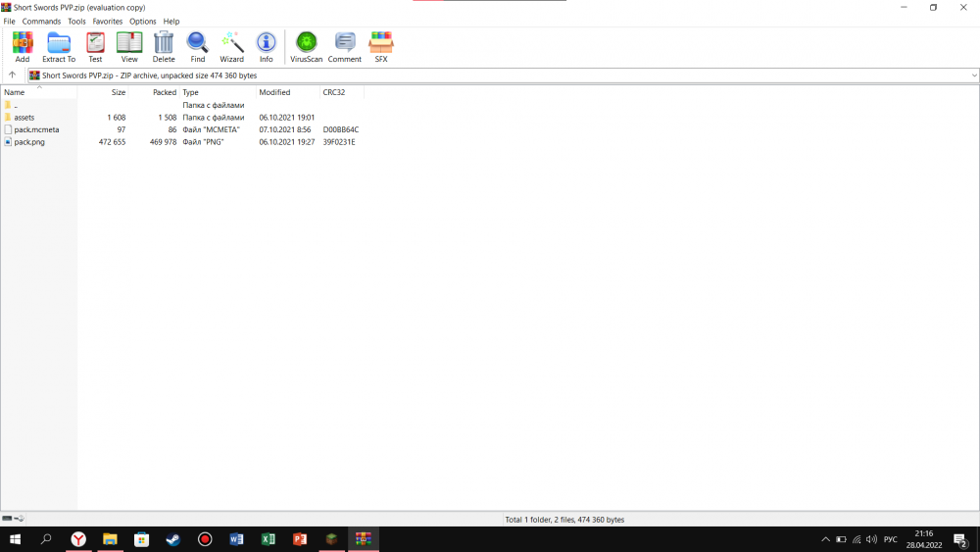Open Yandex Browser from taskbar
The height and width of the screenshot is (552, 980).
(78, 539)
